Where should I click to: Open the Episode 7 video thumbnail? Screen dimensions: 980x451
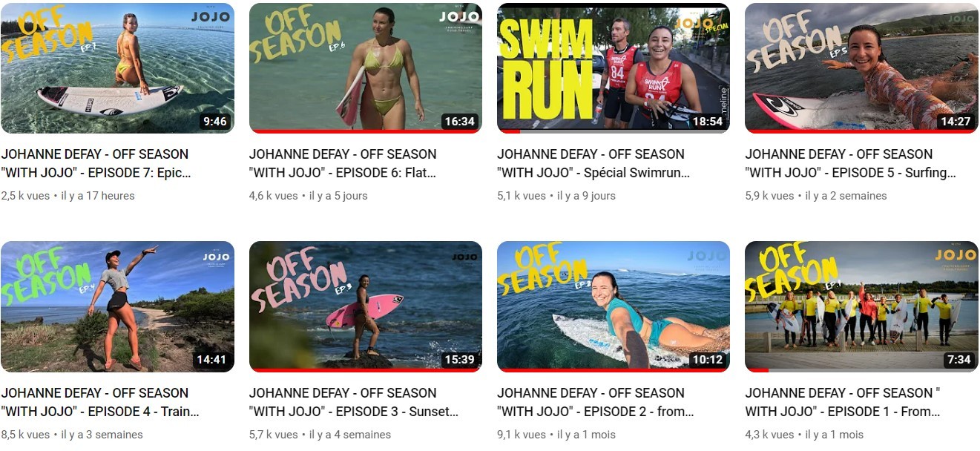117,68
